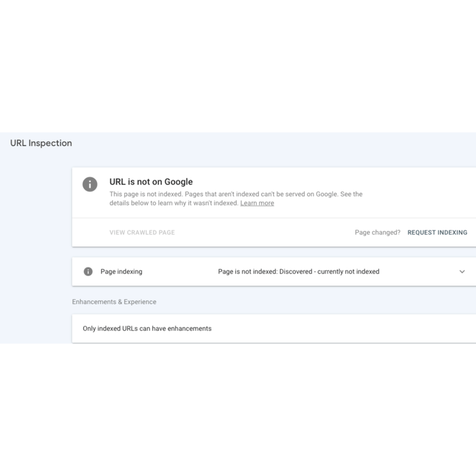
Task: Click the VIEW CRAWLED PAGE button
Action: (142, 232)
